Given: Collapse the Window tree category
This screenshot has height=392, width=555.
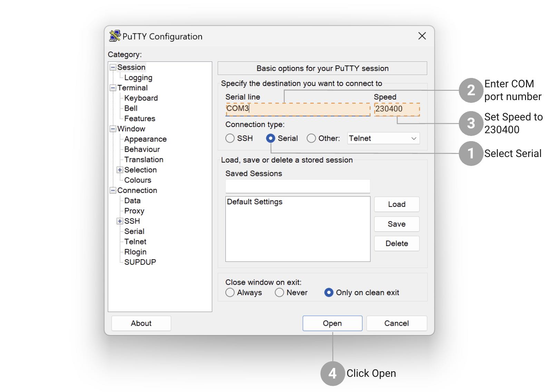Looking at the screenshot, I should (113, 129).
